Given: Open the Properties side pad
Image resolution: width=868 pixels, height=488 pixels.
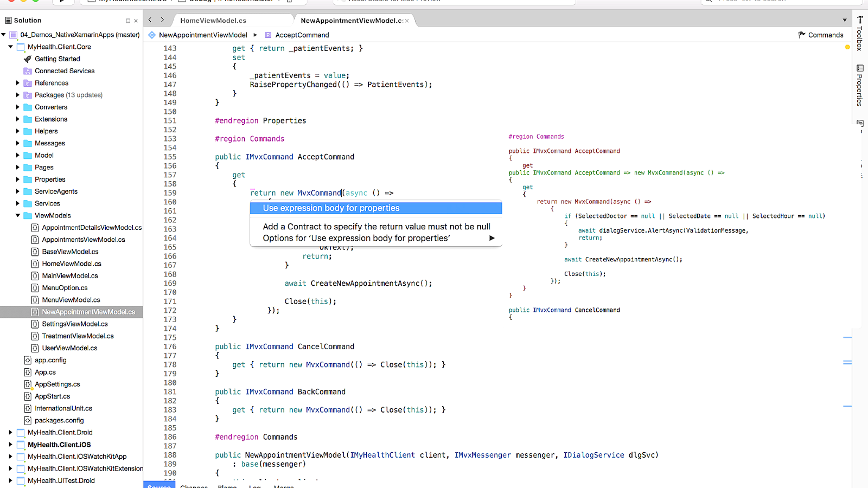Looking at the screenshot, I should [860, 85].
